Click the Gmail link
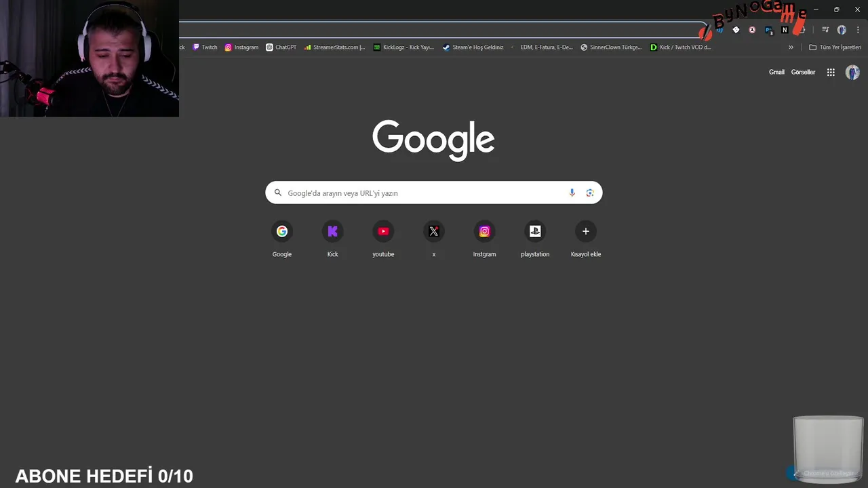868x488 pixels. click(776, 72)
